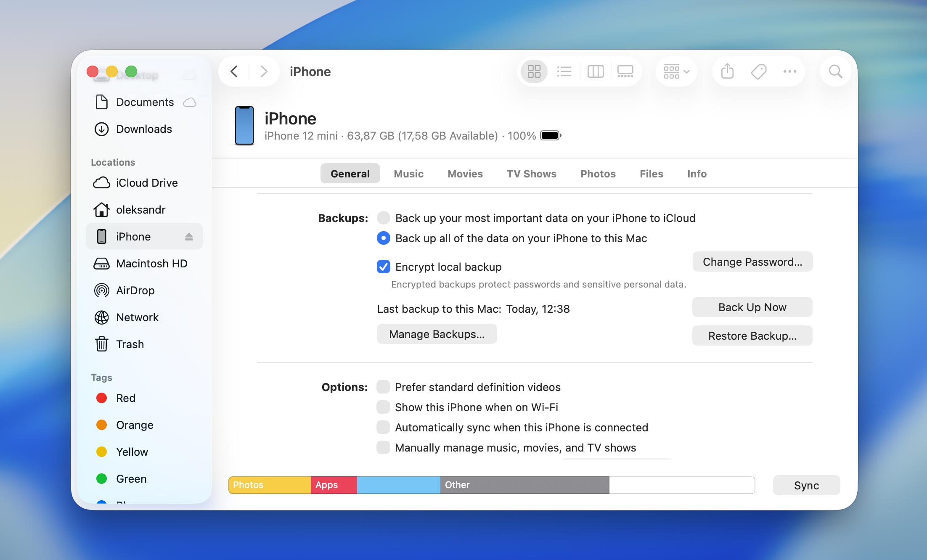Click the iPhone device image
The height and width of the screenshot is (560, 927).
pos(244,126)
